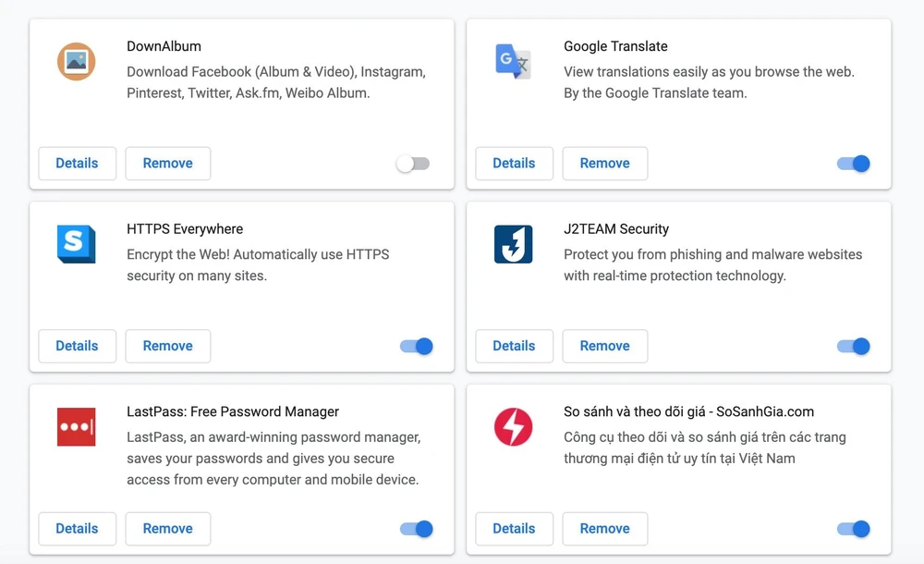Click the J2TEAM Security shield icon
Image resolution: width=924 pixels, height=564 pixels.
coord(513,244)
